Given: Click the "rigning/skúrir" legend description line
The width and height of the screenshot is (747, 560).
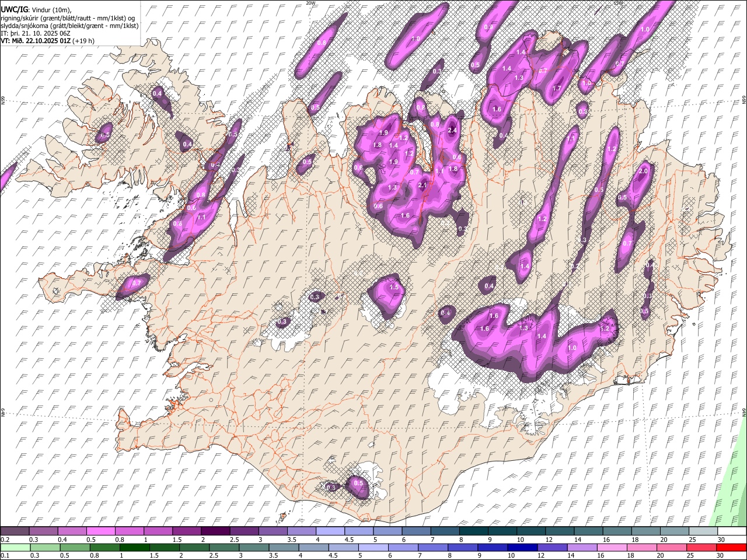Looking at the screenshot, I should 68,17.
